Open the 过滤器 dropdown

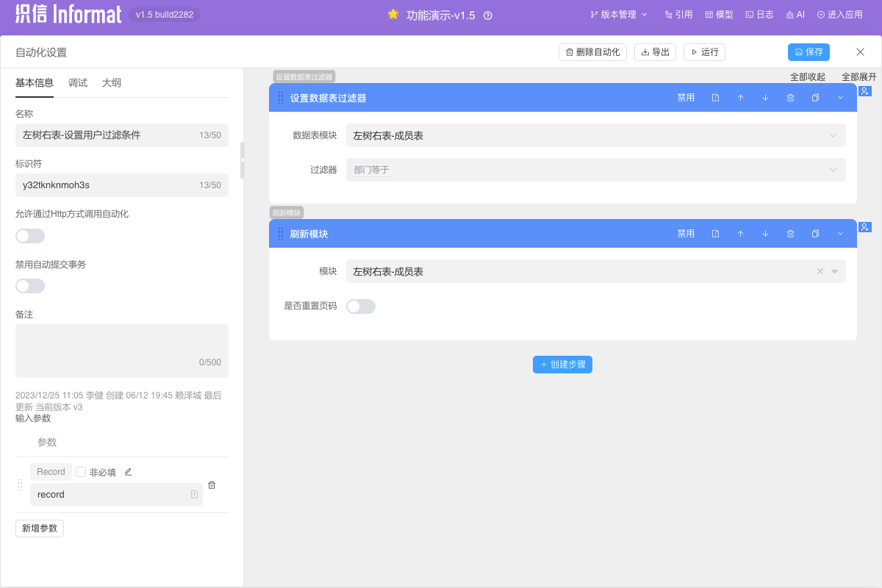pyautogui.click(x=595, y=170)
